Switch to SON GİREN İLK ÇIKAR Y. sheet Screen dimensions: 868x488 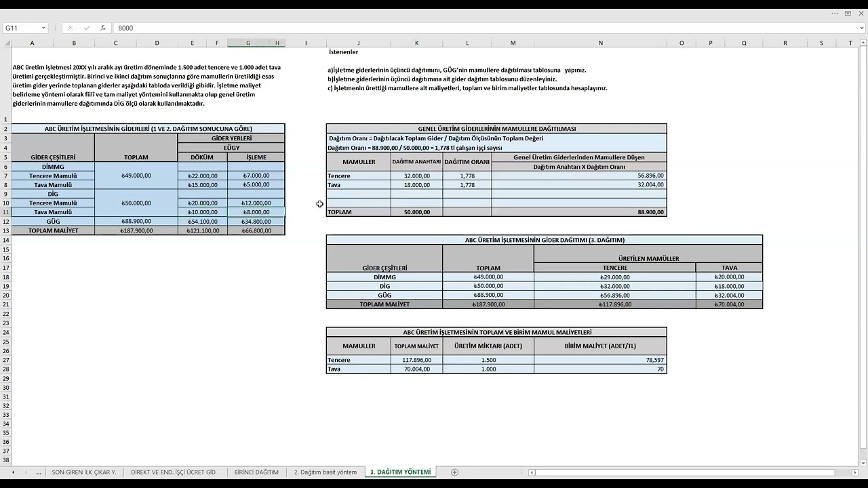click(84, 472)
